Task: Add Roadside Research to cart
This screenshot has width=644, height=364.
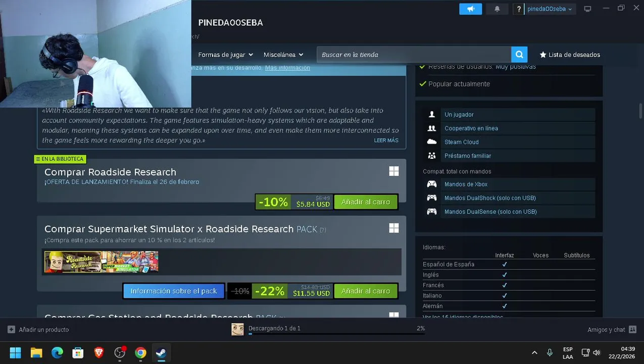Action: [366, 202]
